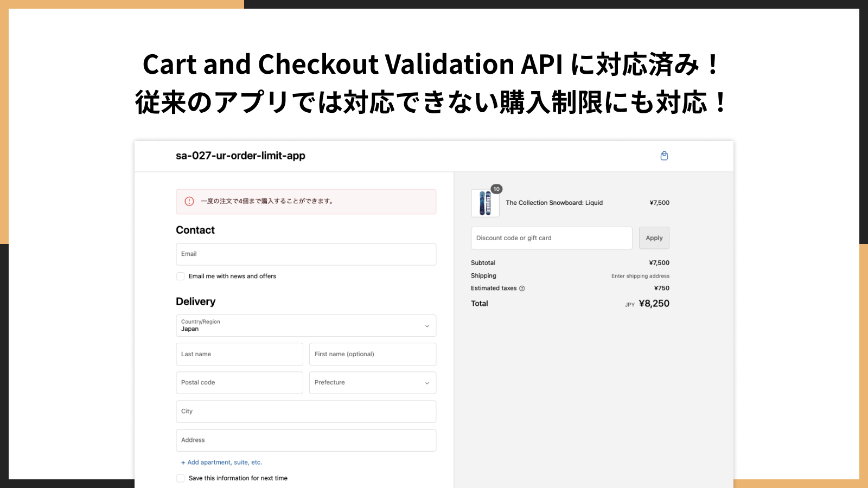The image size is (868, 488).
Task: Focus the Address field
Action: (x=306, y=440)
